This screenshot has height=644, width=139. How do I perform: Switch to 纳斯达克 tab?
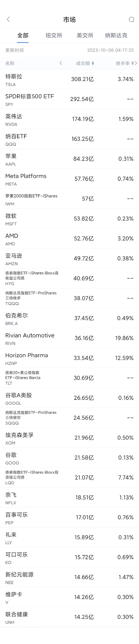(116, 35)
